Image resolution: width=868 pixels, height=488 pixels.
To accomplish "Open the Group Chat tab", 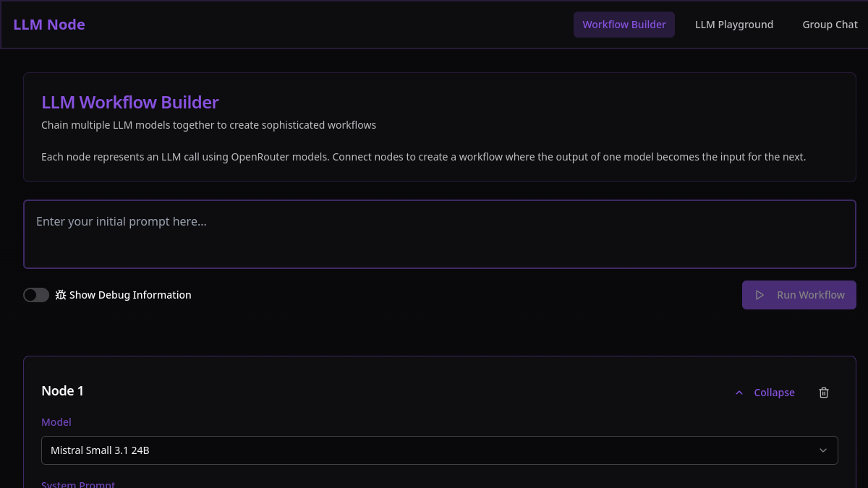I will tap(830, 25).
